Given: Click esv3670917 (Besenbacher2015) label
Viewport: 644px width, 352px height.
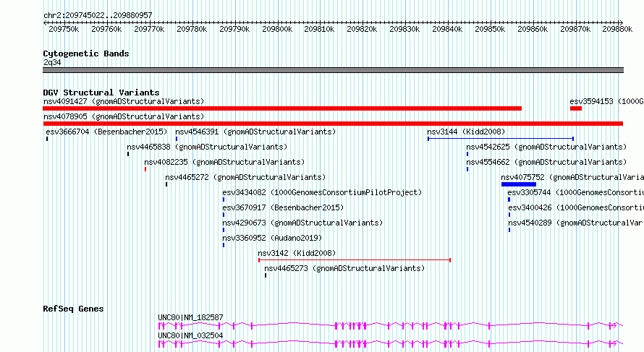Looking at the screenshot, I should (283, 207).
